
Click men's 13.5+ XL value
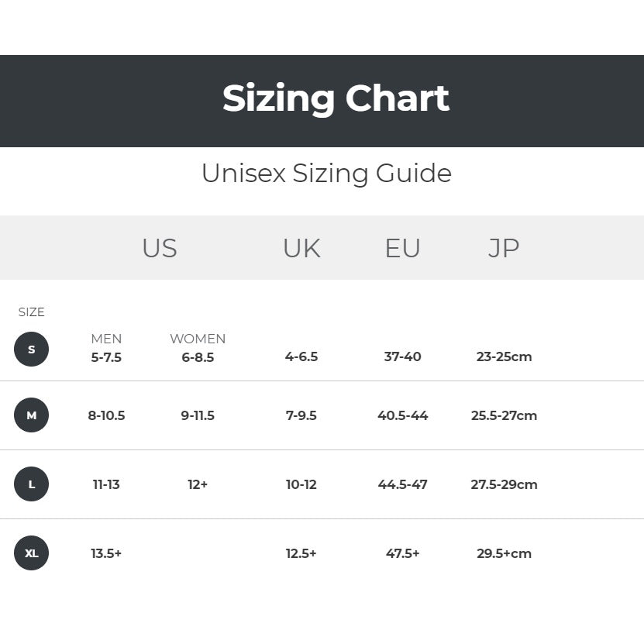[106, 553]
